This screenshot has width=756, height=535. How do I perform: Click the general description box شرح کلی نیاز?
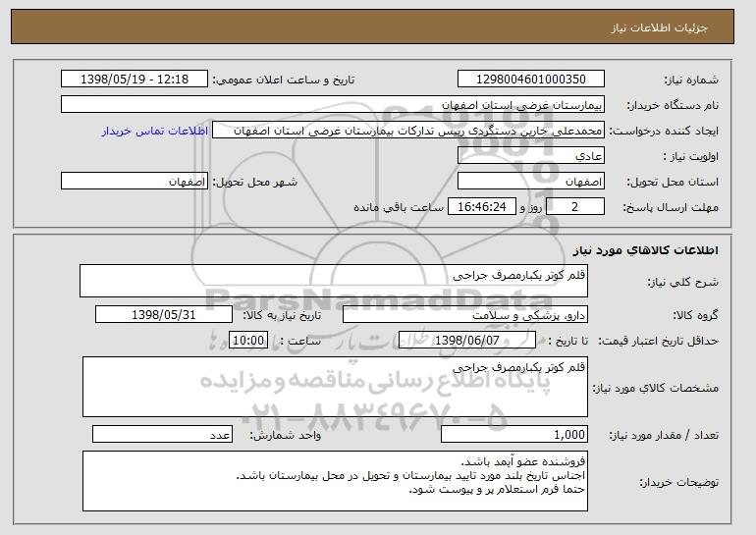coord(334,281)
